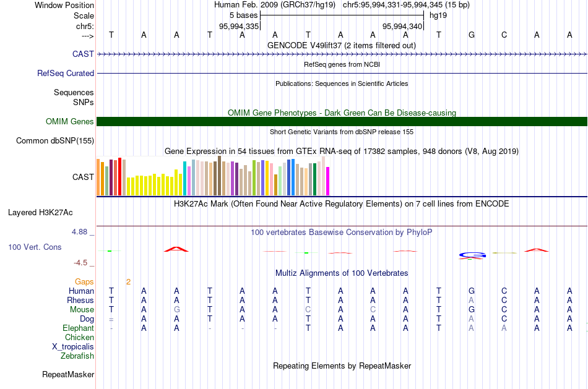Select the Elephant alignment row label
Screen dimensions: 588x389
pyautogui.click(x=78, y=328)
